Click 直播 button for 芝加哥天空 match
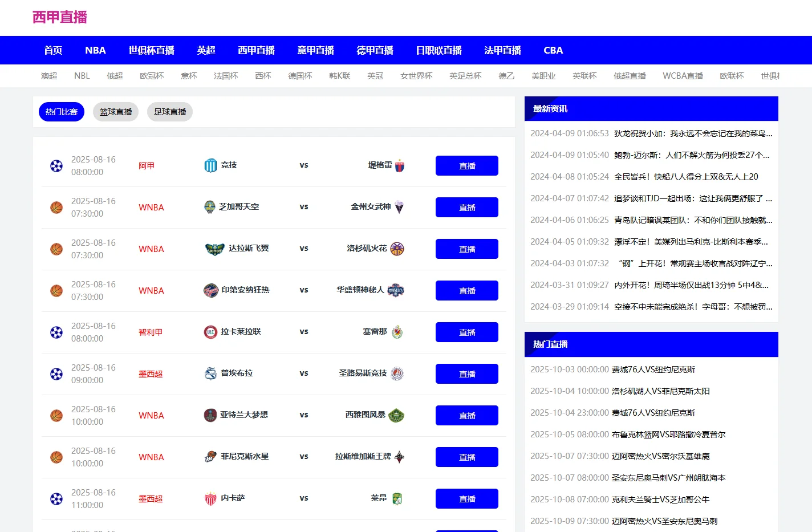Screen dimensions: 812x532 467,208
